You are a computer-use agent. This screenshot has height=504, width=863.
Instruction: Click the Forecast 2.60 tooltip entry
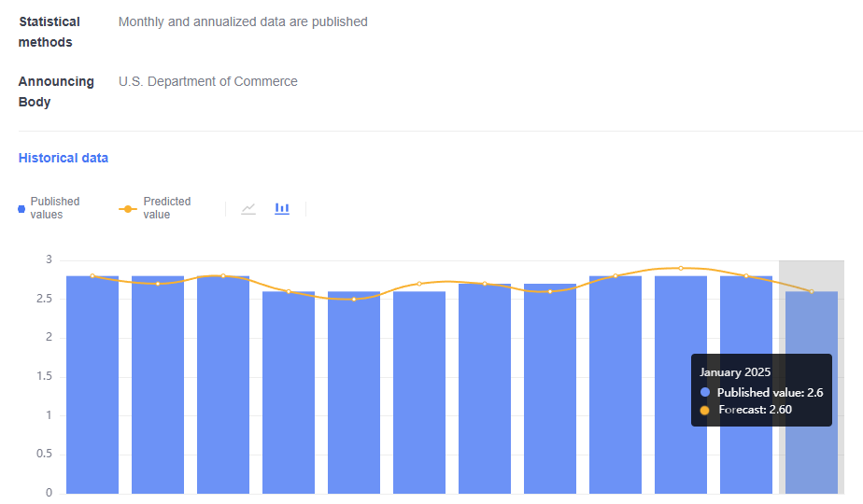(x=754, y=410)
